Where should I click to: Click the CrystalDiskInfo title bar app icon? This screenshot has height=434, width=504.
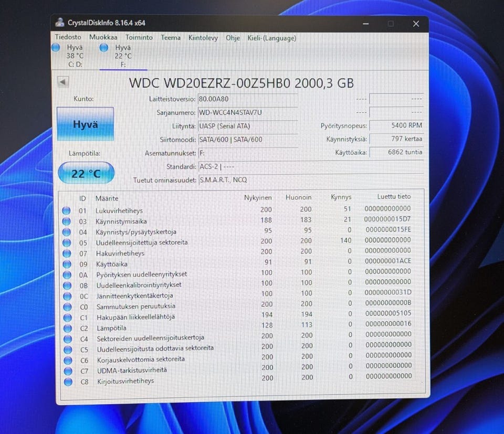pyautogui.click(x=59, y=23)
